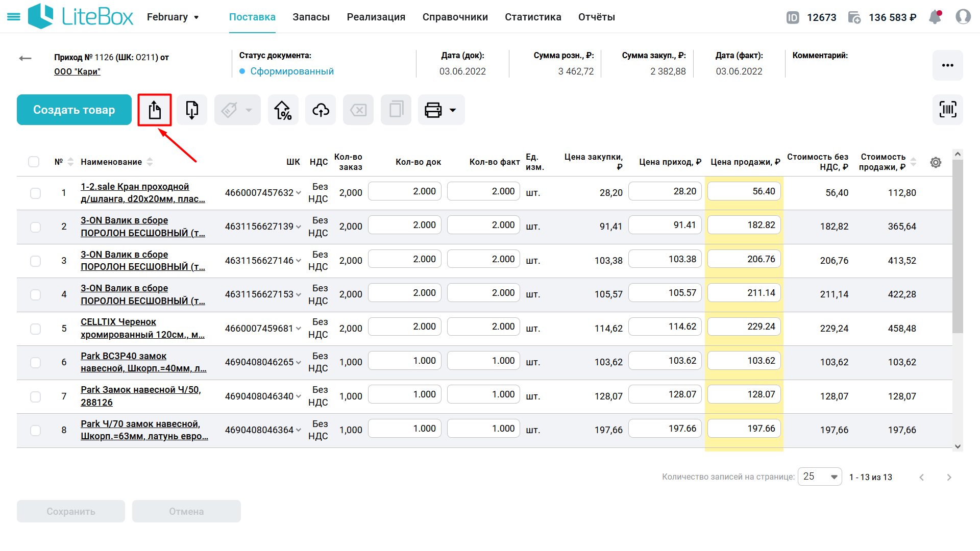Viewport: 980px width, 551px height.
Task: Check row 7 Park Замок checkbox
Action: pos(35,396)
